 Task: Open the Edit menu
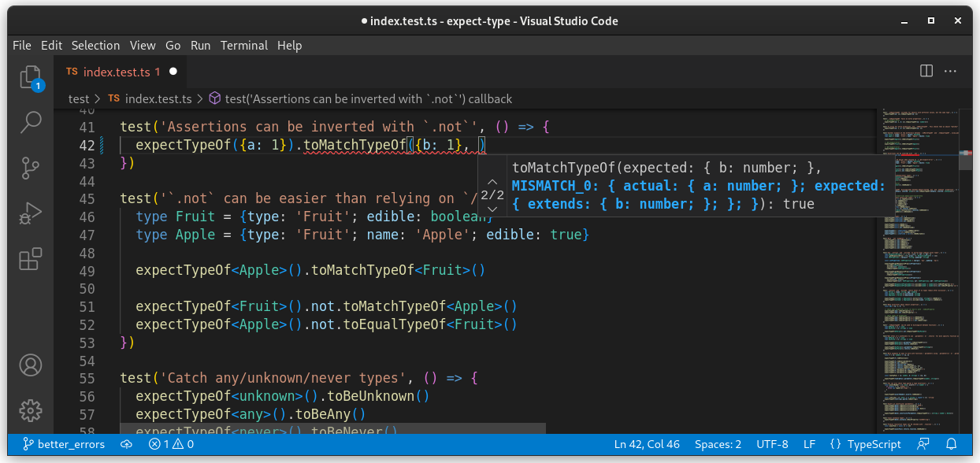pyautogui.click(x=51, y=46)
